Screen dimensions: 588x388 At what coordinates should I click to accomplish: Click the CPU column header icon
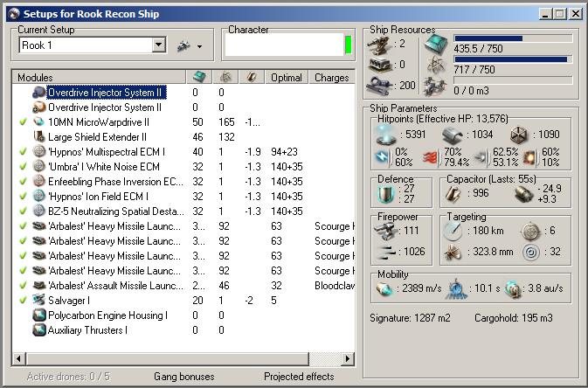198,78
